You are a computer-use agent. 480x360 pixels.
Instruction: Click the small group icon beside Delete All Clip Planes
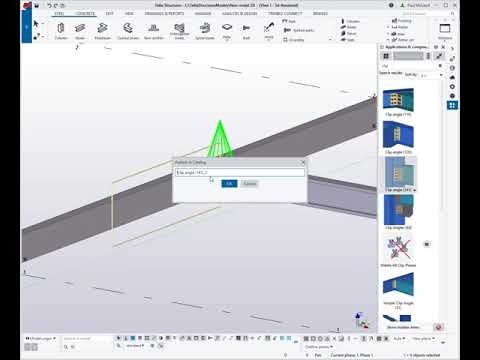point(427,244)
